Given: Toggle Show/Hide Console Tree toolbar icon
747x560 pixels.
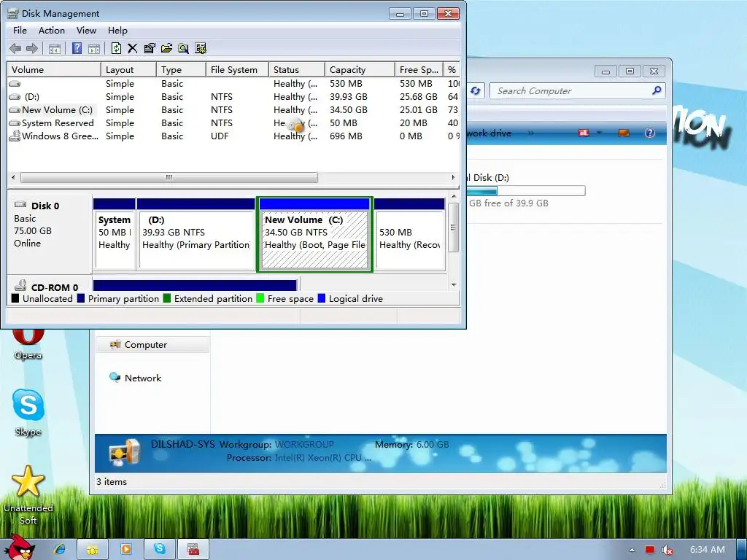Looking at the screenshot, I should (55, 48).
